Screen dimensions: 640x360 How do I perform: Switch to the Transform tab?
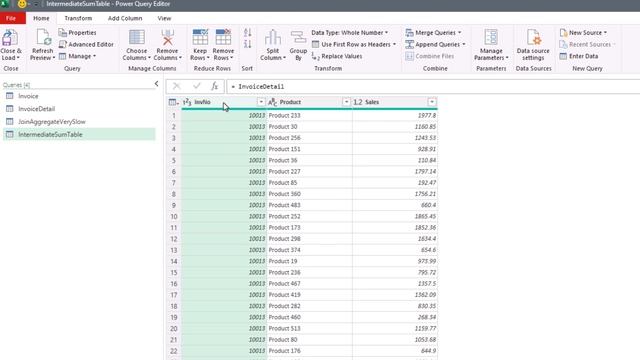(78, 18)
